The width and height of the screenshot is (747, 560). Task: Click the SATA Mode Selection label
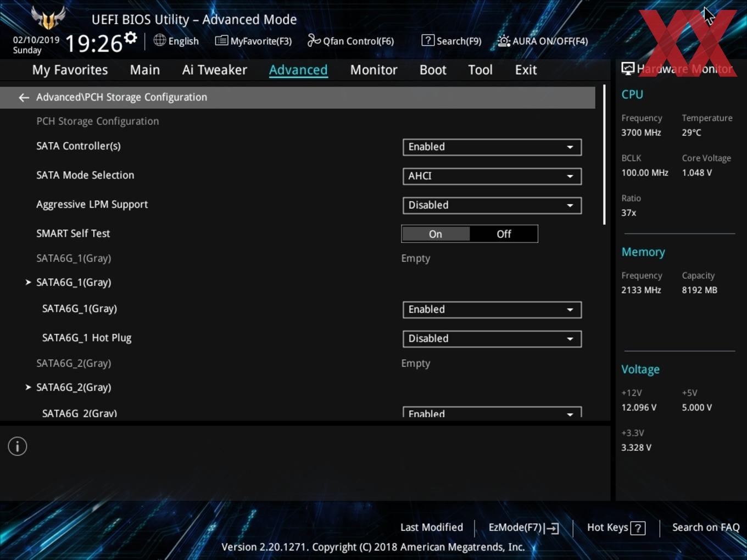point(85,175)
